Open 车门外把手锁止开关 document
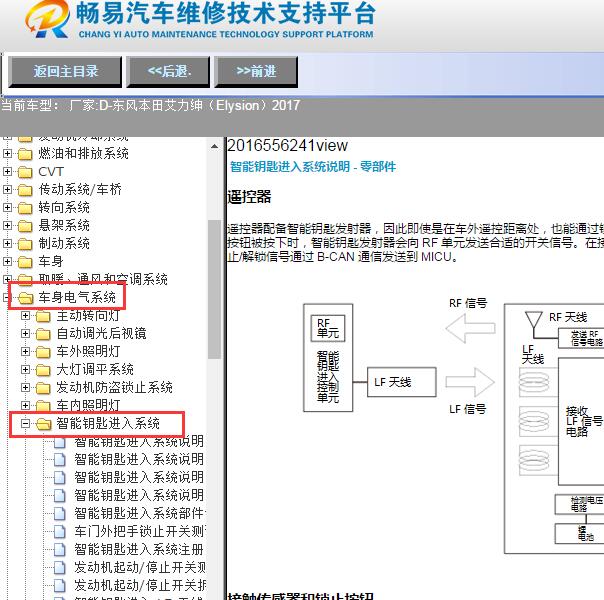Viewport: 604px width, 600px height. coord(139,531)
